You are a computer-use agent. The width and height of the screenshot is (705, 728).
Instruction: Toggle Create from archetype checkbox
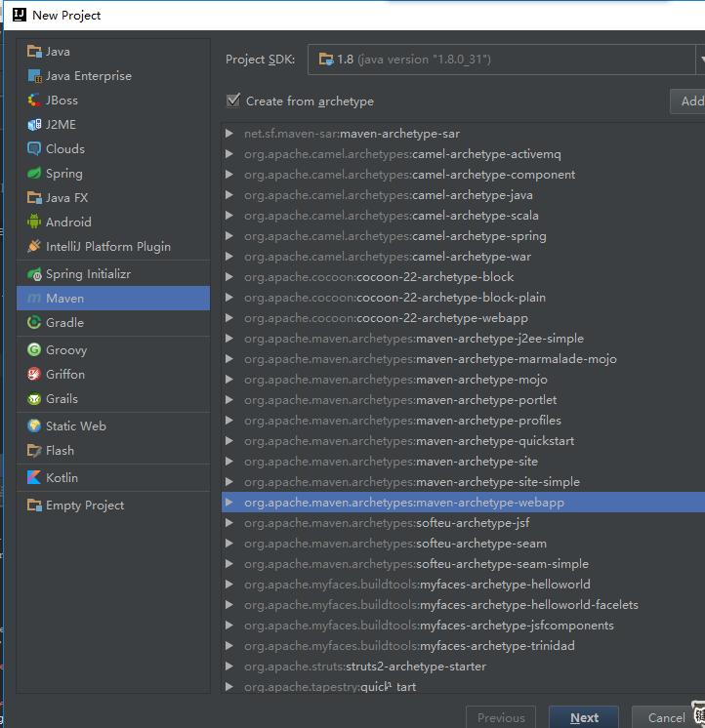pyautogui.click(x=233, y=101)
